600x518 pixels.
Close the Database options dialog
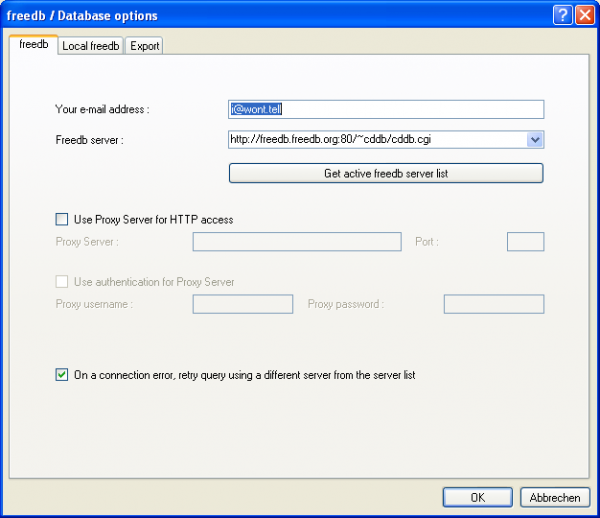(585, 15)
